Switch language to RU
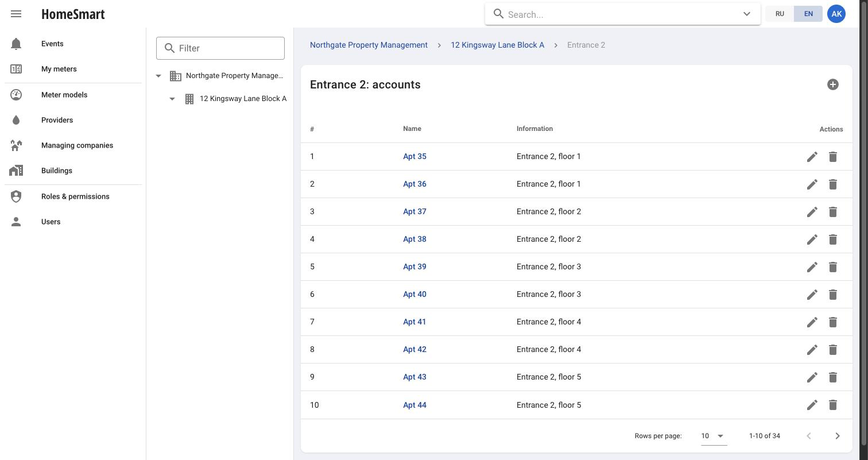The height and width of the screenshot is (460, 868). 780,14
